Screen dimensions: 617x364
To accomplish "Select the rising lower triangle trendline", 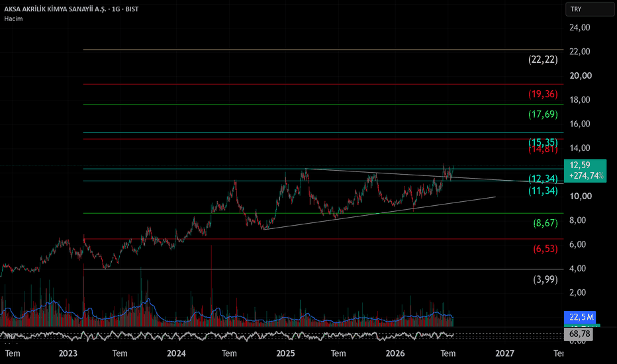I will [x=380, y=213].
